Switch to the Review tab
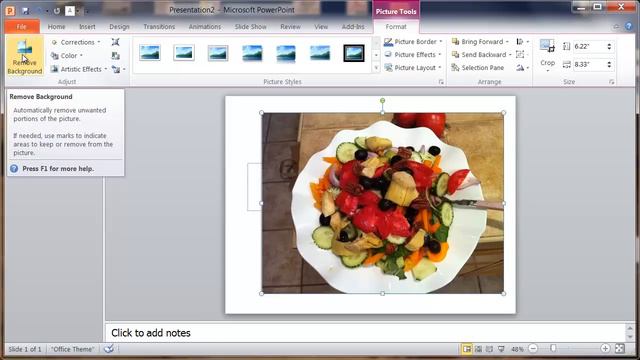This screenshot has width=640, height=360. click(x=290, y=27)
